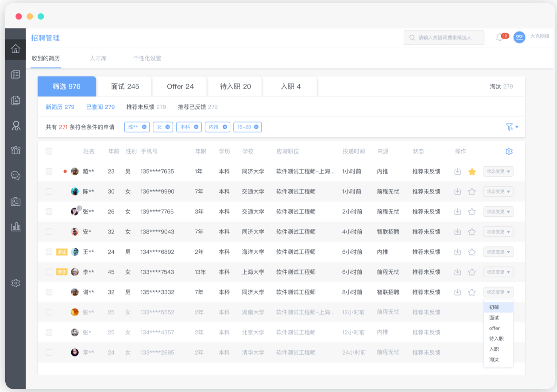Open the ID card sidebar icon

[x=16, y=202]
